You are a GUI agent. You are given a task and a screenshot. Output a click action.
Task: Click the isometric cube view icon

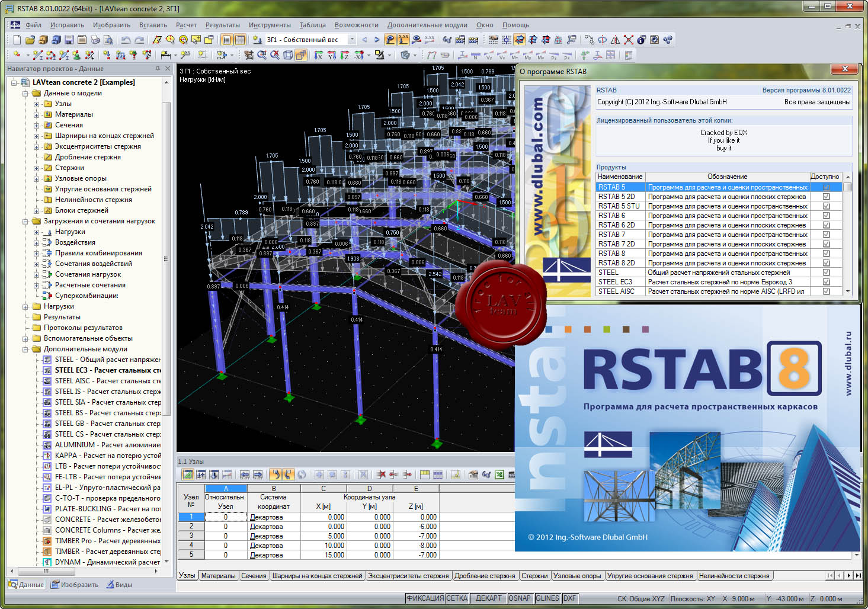[x=288, y=55]
